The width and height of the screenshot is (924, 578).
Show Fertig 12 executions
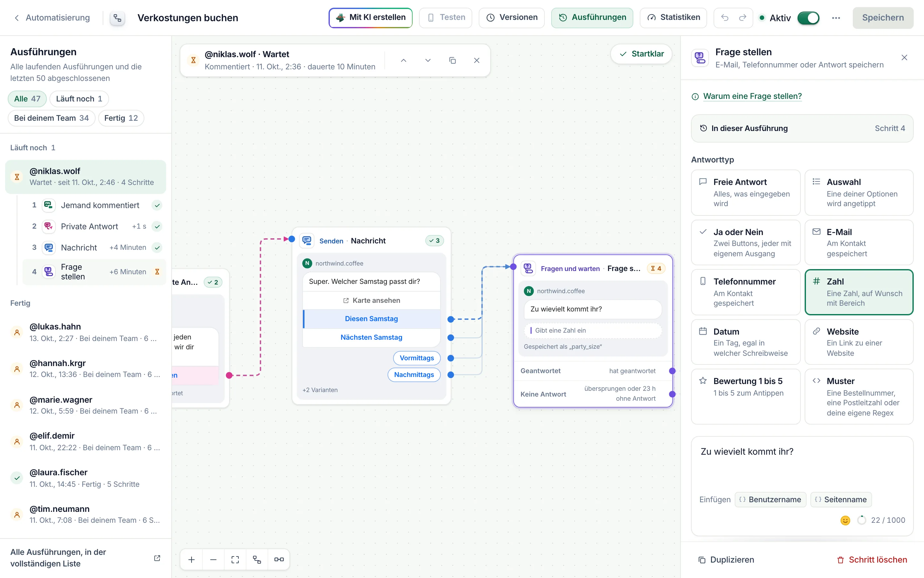[121, 118]
